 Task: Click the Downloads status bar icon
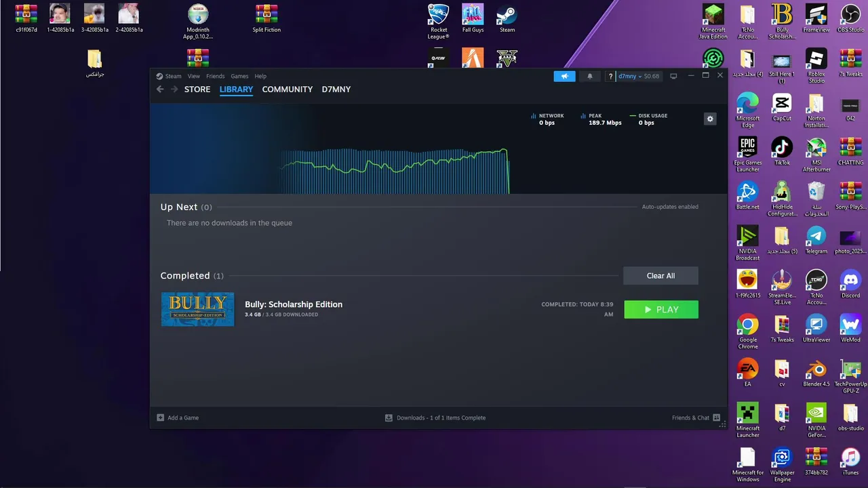(389, 418)
